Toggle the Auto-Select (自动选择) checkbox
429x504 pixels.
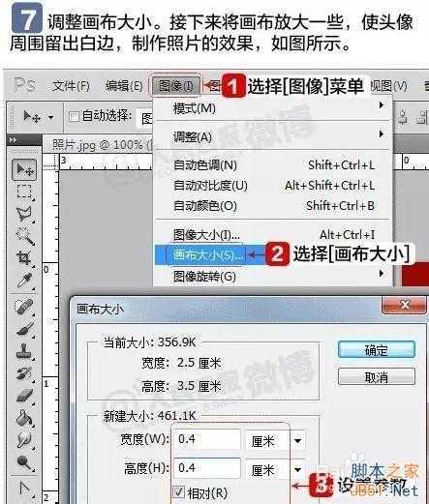(74, 116)
